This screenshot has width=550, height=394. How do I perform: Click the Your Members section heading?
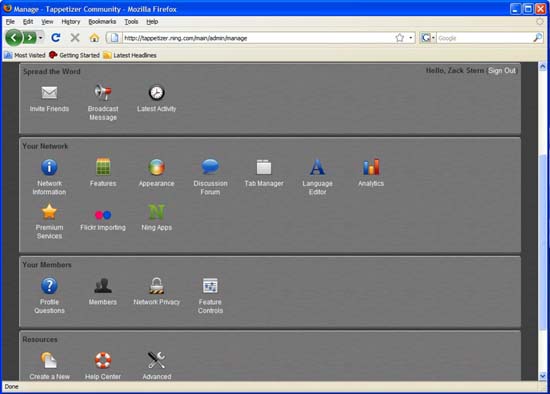[47, 265]
